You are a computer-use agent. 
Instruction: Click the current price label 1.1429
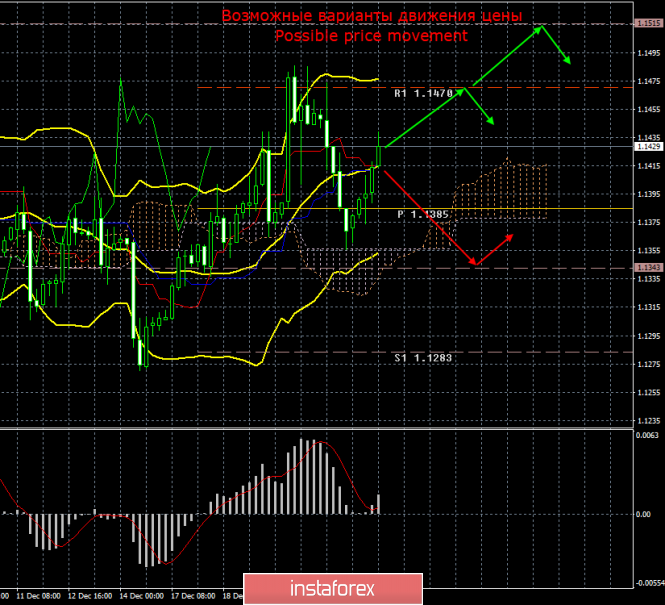point(648,146)
